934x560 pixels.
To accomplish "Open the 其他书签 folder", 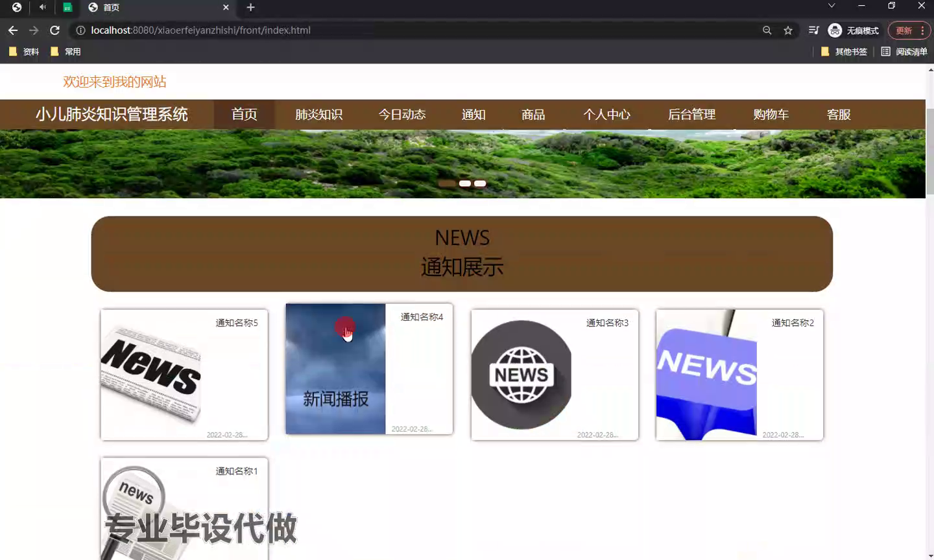I will click(844, 52).
